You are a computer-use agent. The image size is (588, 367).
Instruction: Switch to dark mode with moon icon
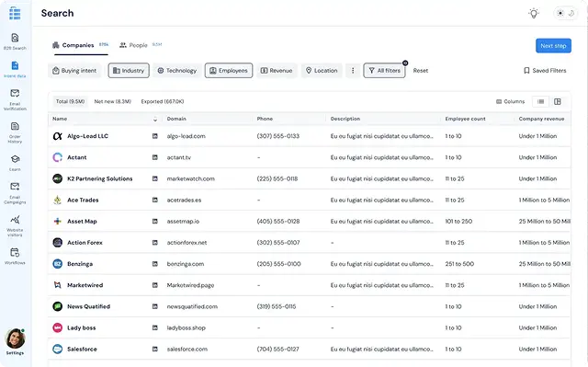coord(571,14)
